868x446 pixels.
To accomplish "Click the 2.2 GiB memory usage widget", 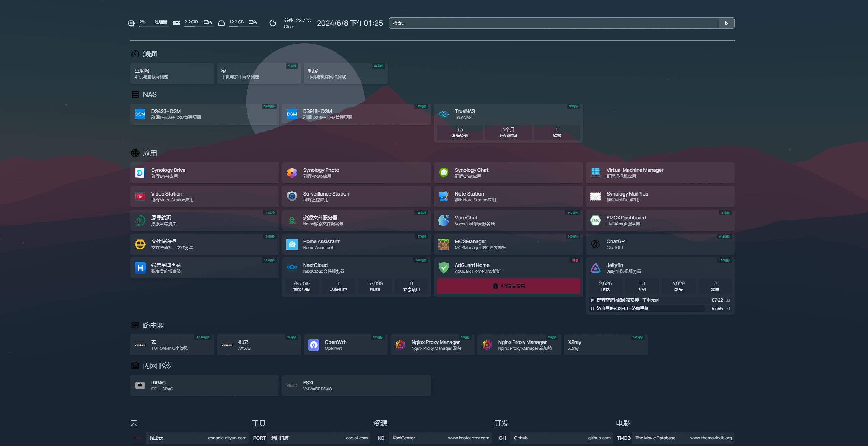I will tap(193, 23).
